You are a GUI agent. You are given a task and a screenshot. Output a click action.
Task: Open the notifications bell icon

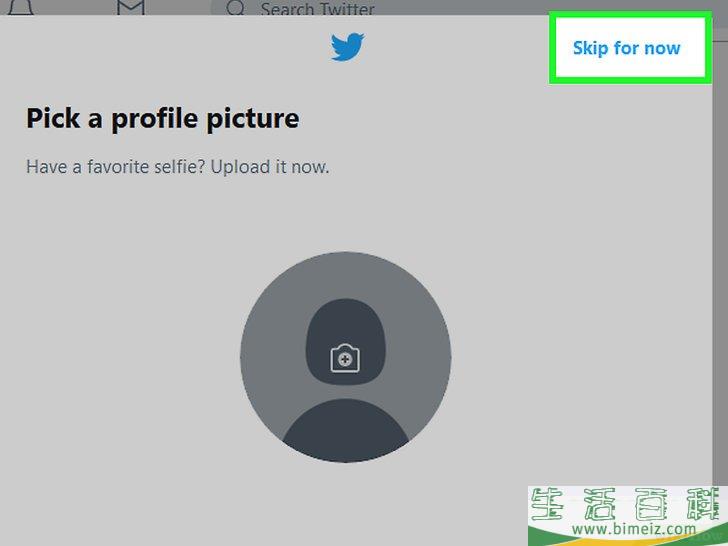[x=20, y=6]
